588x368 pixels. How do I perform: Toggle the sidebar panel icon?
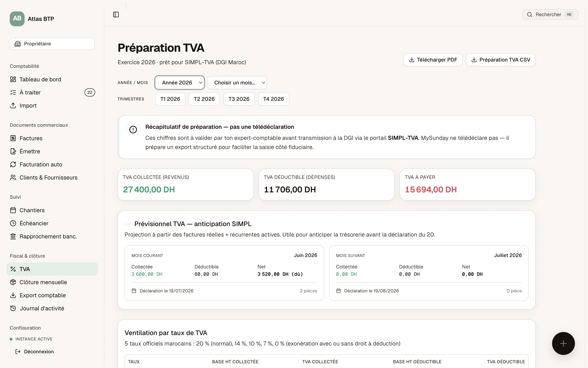coord(116,15)
